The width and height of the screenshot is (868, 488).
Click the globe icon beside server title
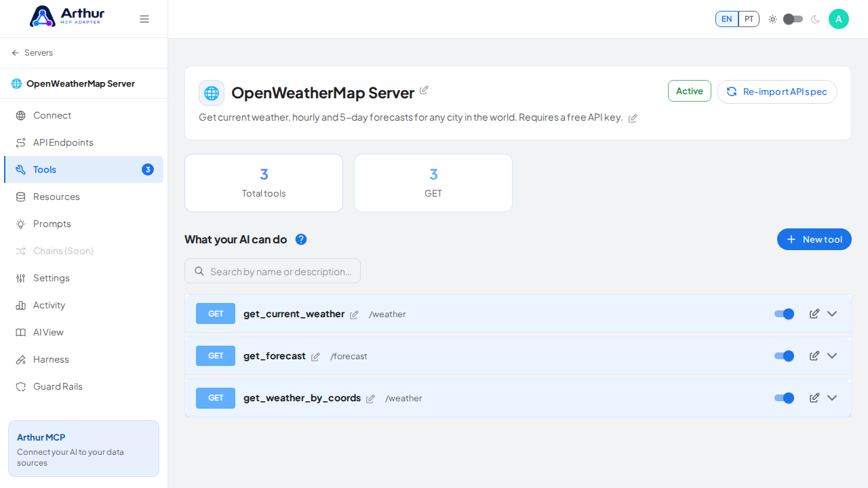(212, 93)
